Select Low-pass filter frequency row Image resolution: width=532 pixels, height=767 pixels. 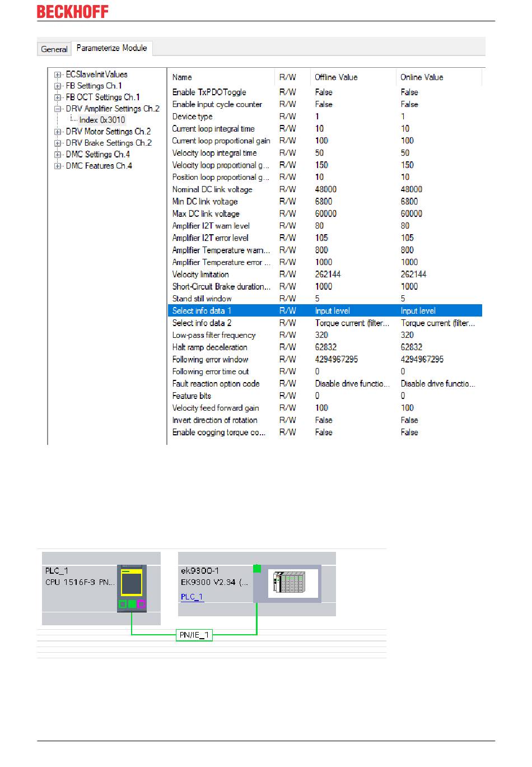pos(325,335)
